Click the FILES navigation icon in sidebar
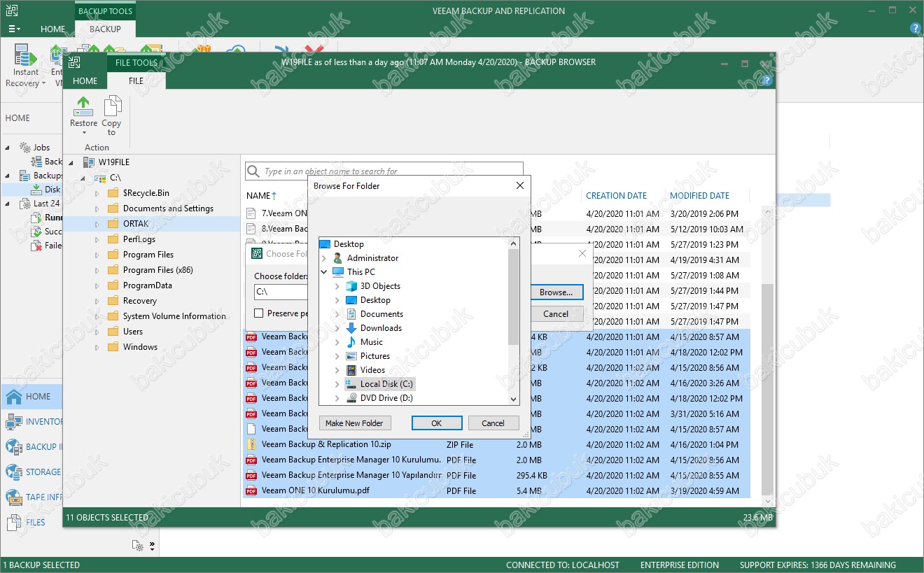Image resolution: width=924 pixels, height=573 pixels. 14,523
